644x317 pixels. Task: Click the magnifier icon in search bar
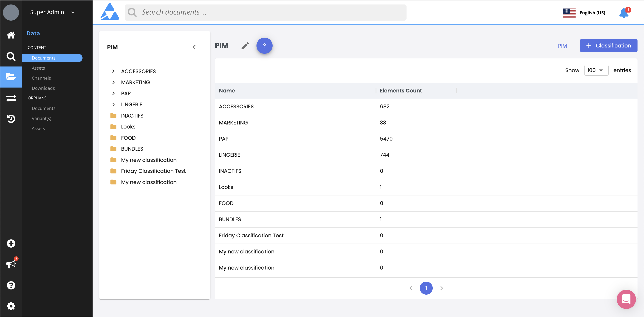(132, 12)
